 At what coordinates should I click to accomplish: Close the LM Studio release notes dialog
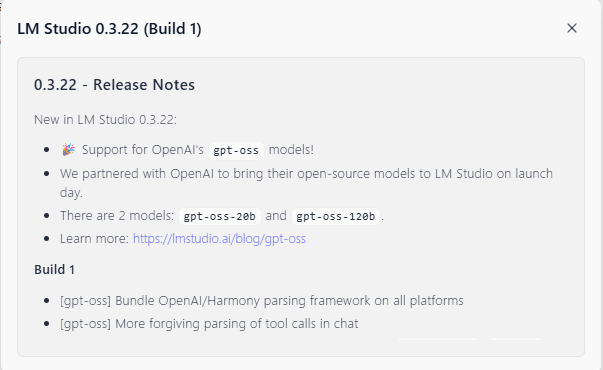572,28
